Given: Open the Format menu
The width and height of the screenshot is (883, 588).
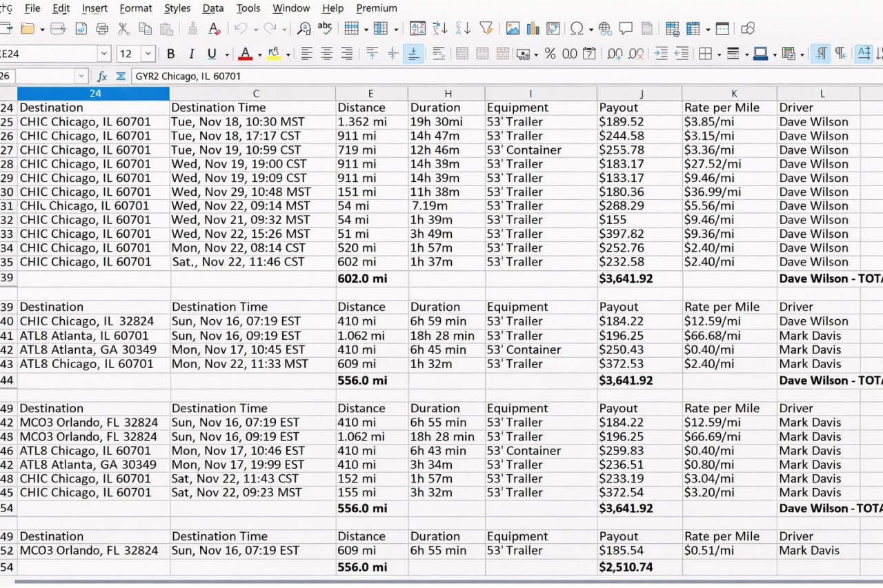Looking at the screenshot, I should 135,8.
